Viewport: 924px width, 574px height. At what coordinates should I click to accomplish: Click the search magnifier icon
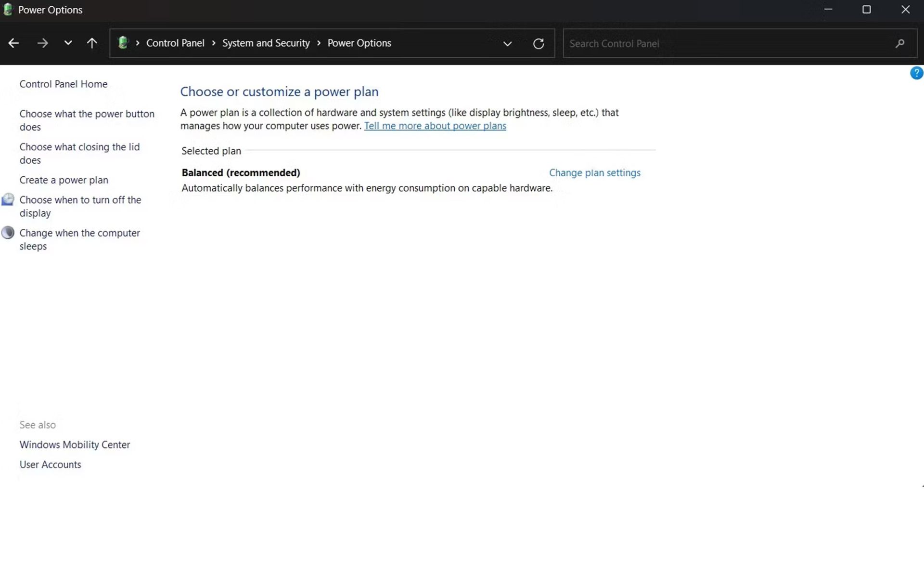click(x=900, y=44)
